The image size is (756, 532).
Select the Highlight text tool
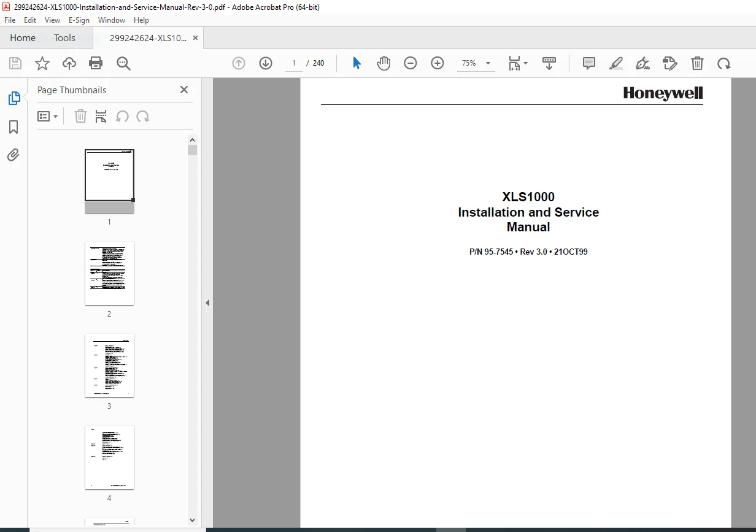click(x=616, y=63)
